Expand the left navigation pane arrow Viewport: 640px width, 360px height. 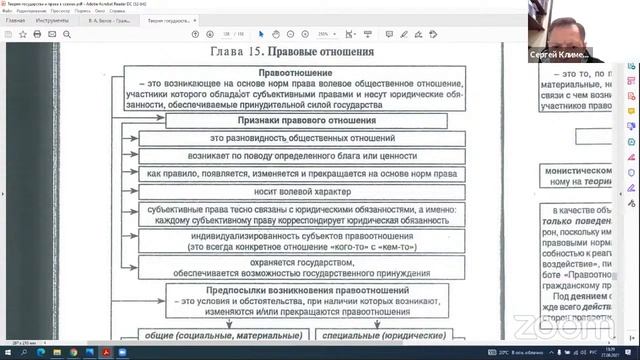click(3, 194)
